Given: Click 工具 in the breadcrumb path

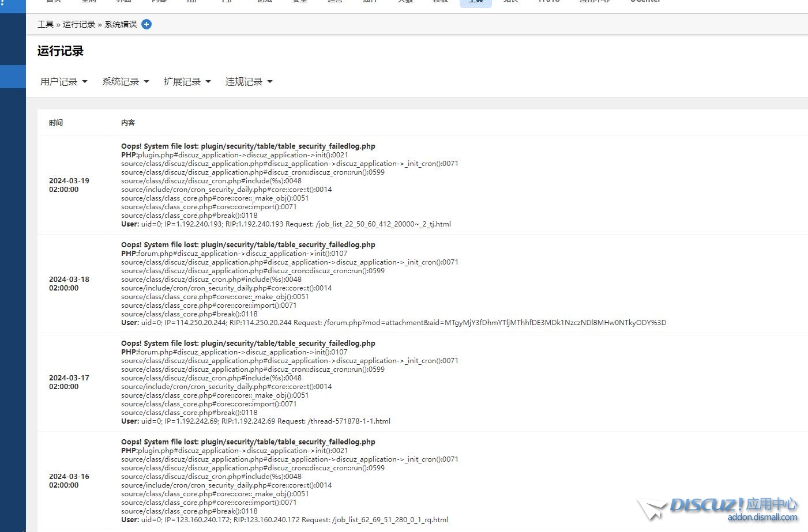Looking at the screenshot, I should click(x=45, y=24).
